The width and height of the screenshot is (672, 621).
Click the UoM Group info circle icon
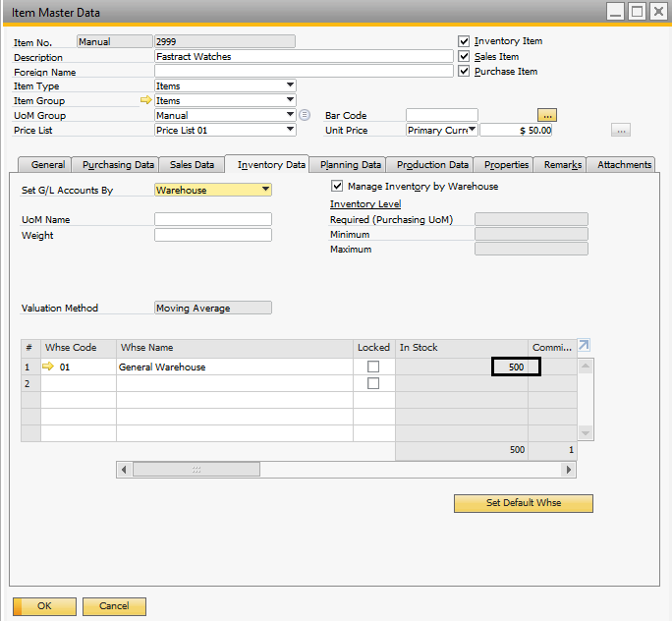[x=305, y=115]
